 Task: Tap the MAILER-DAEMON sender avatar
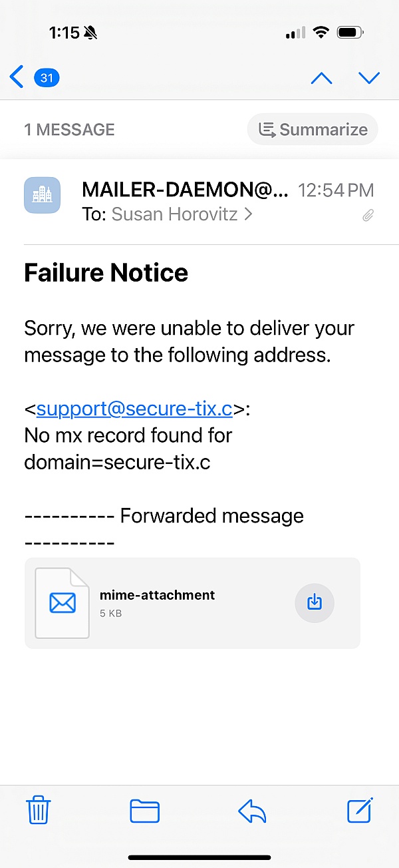coord(42,195)
